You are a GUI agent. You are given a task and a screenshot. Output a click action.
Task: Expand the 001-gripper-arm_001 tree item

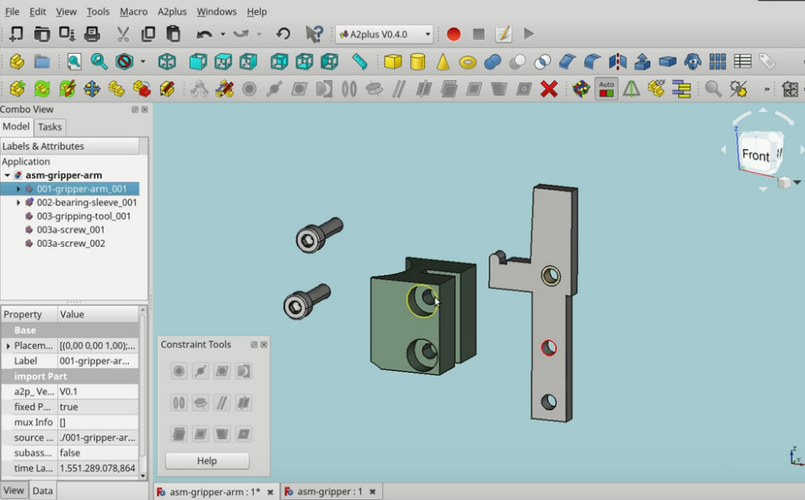click(x=18, y=189)
